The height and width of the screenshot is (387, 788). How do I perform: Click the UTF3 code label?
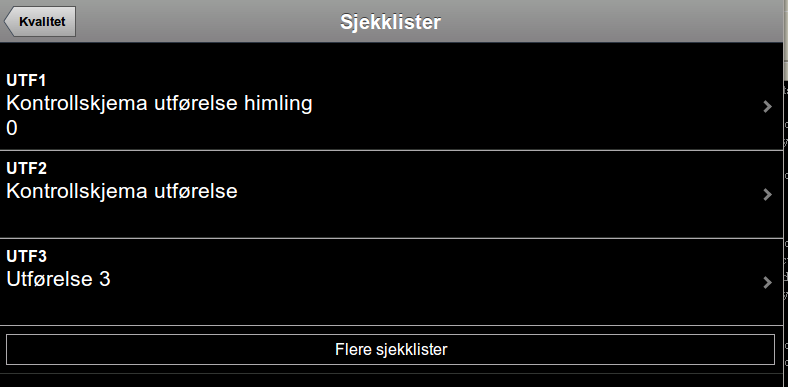(26, 256)
